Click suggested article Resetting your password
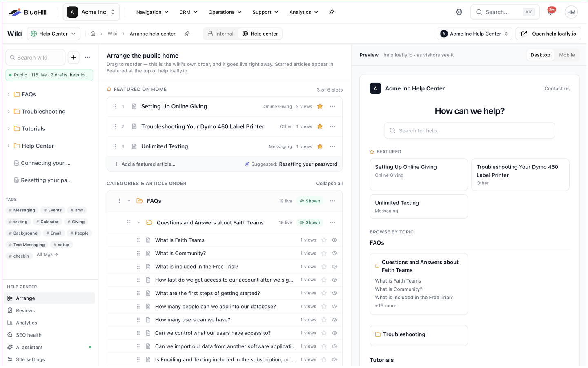588x368 pixels. point(308,164)
